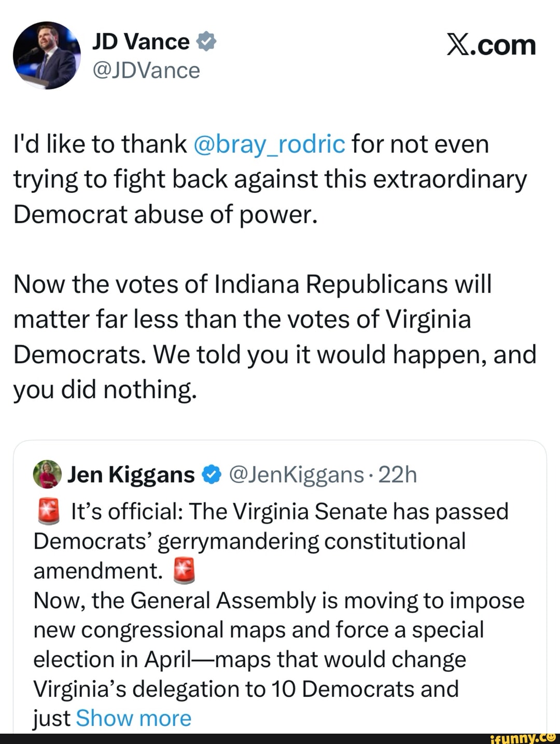Viewport: 560px width, 744px height.
Task: Click the orange ifunny banner strip
Action: point(280,739)
